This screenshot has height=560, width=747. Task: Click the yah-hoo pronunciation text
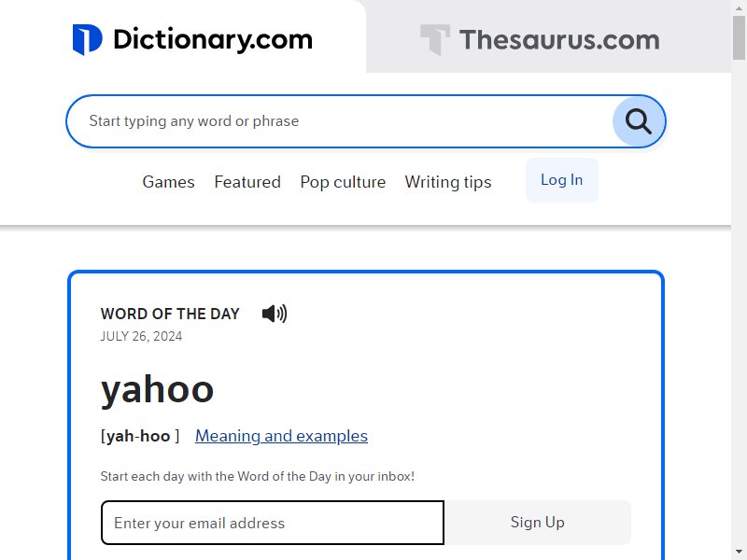pyautogui.click(x=139, y=436)
